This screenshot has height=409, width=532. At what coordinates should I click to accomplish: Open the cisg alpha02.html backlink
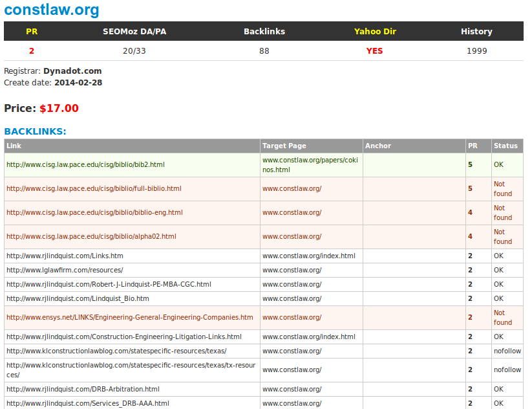[x=91, y=236]
